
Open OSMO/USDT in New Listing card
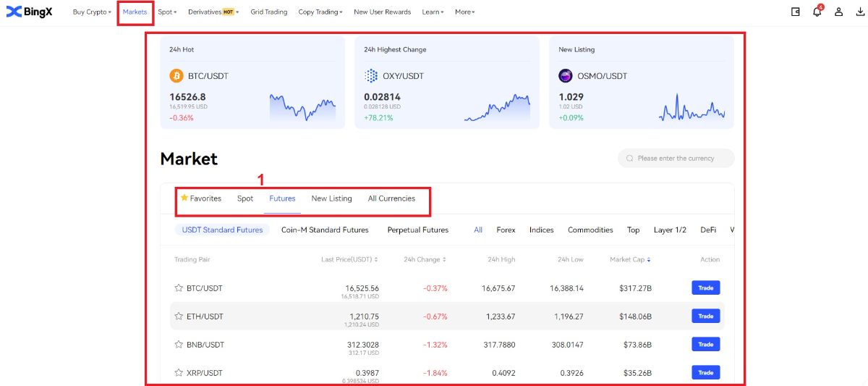[603, 76]
